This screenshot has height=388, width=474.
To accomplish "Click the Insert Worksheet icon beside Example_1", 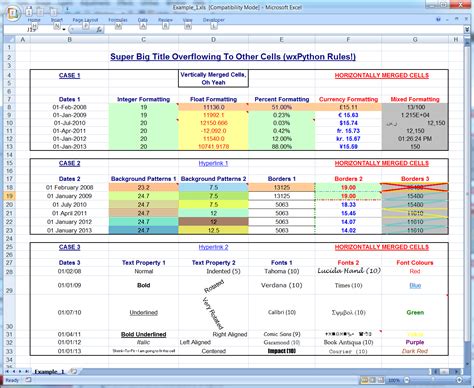I will point(74,371).
